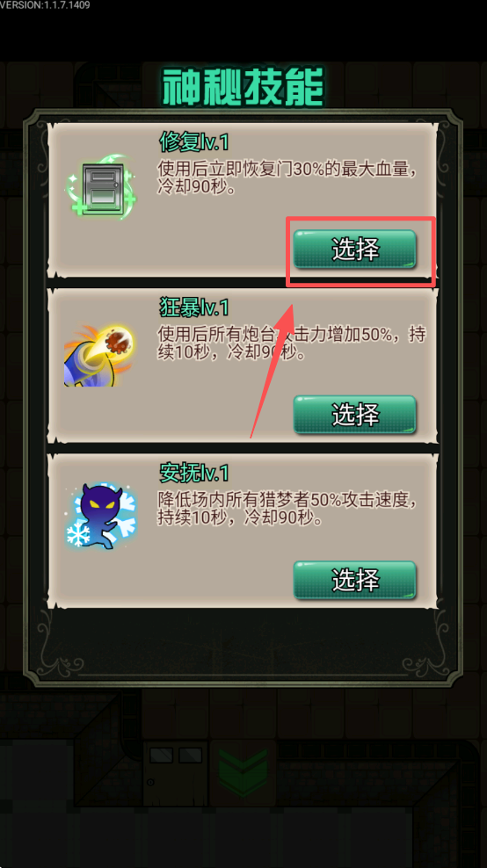Click the soothe skill description text
The width and height of the screenshot is (487, 868).
[287, 510]
